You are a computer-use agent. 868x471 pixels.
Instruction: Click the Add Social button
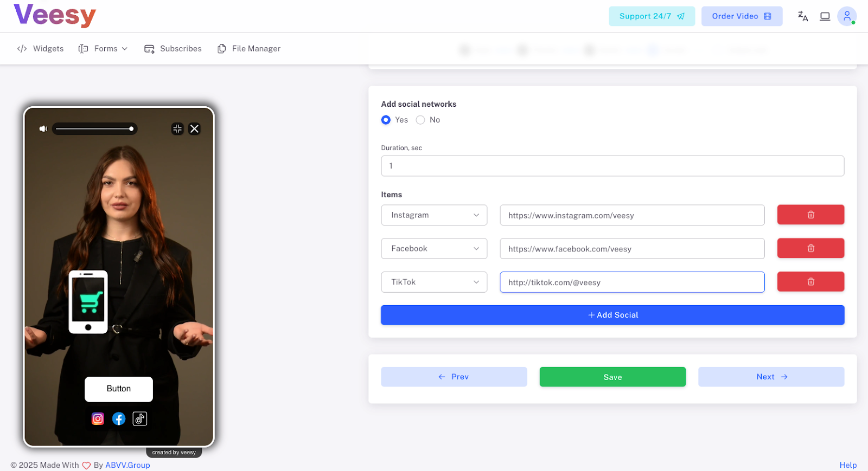612,315
